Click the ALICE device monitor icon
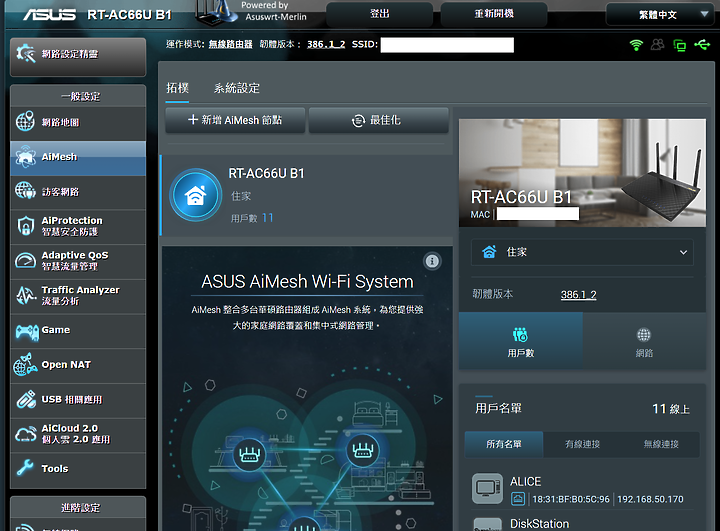The image size is (720, 531). coord(487,488)
